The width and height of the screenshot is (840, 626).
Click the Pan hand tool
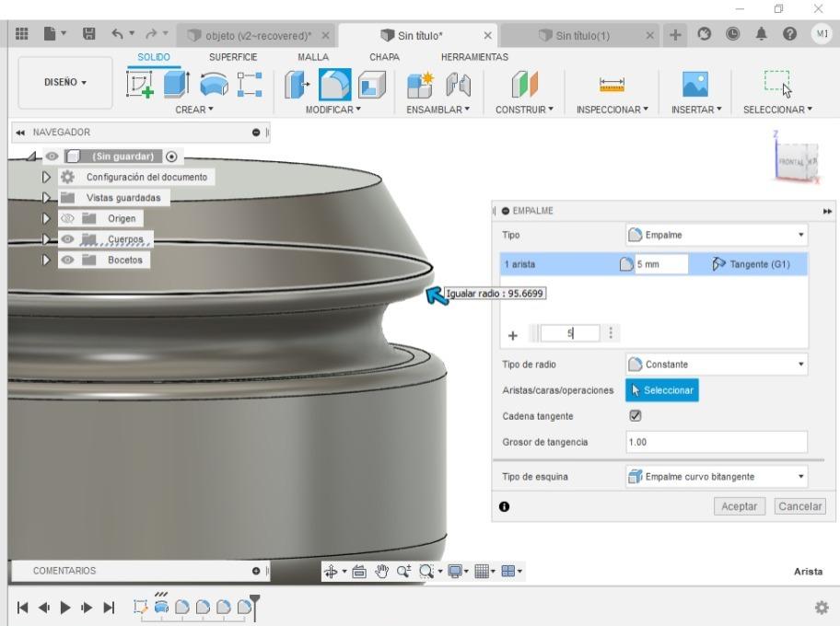381,572
